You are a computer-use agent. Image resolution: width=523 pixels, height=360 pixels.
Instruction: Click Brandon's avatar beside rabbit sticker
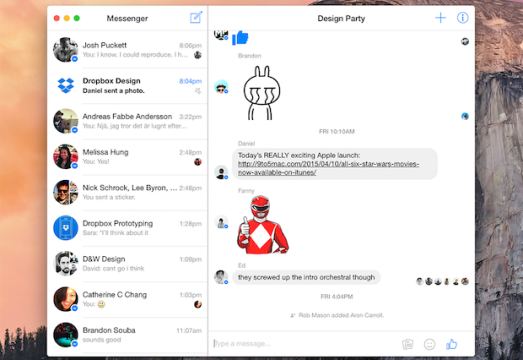tap(221, 87)
